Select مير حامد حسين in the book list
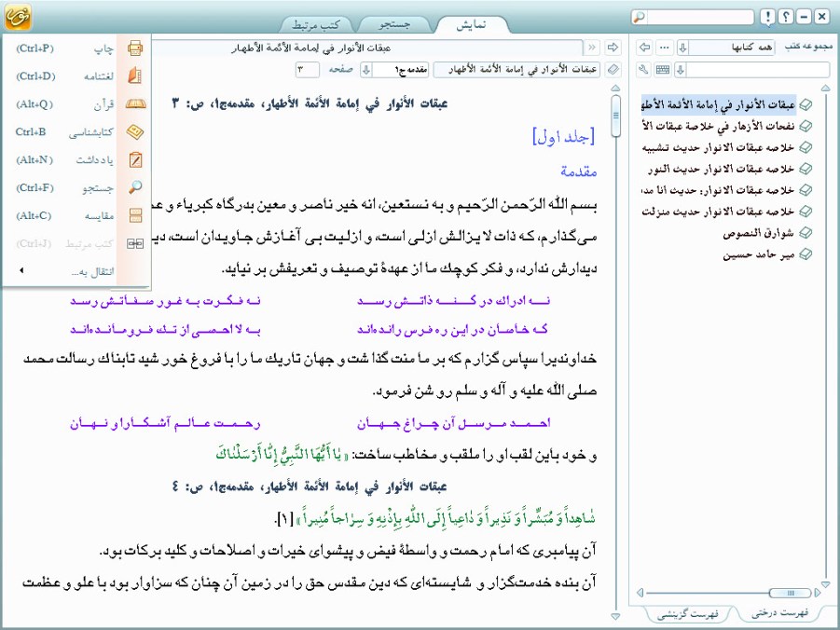The height and width of the screenshot is (630, 840). [x=759, y=255]
